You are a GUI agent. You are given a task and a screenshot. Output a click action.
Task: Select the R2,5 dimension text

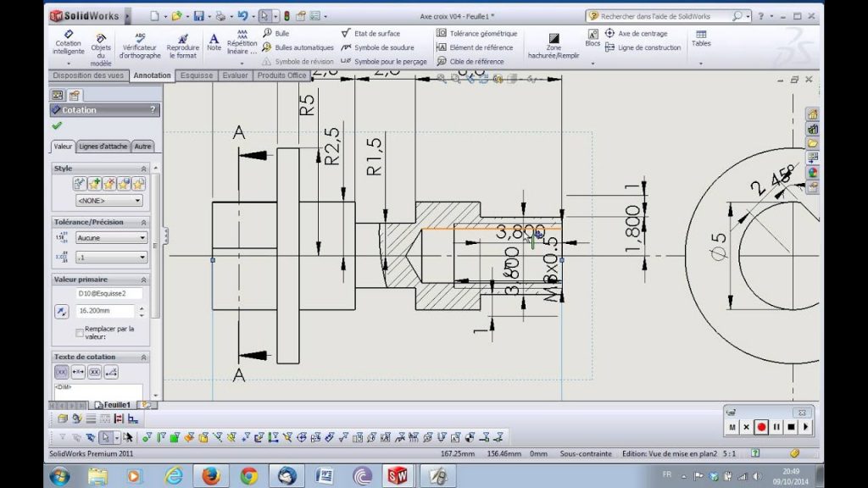tap(331, 146)
